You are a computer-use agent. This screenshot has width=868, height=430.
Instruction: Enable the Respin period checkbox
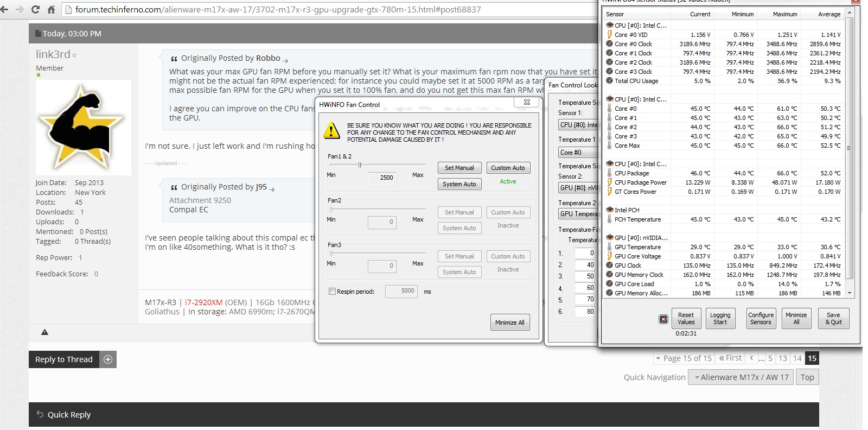[332, 292]
